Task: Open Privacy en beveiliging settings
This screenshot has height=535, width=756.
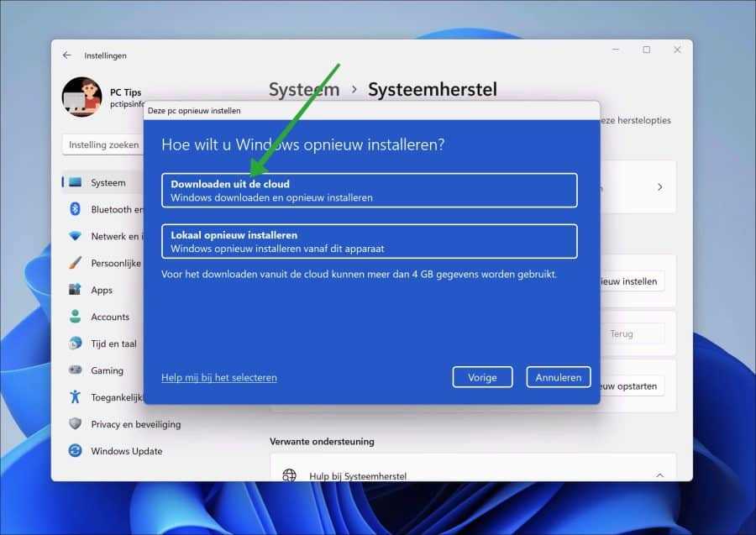Action: point(136,424)
